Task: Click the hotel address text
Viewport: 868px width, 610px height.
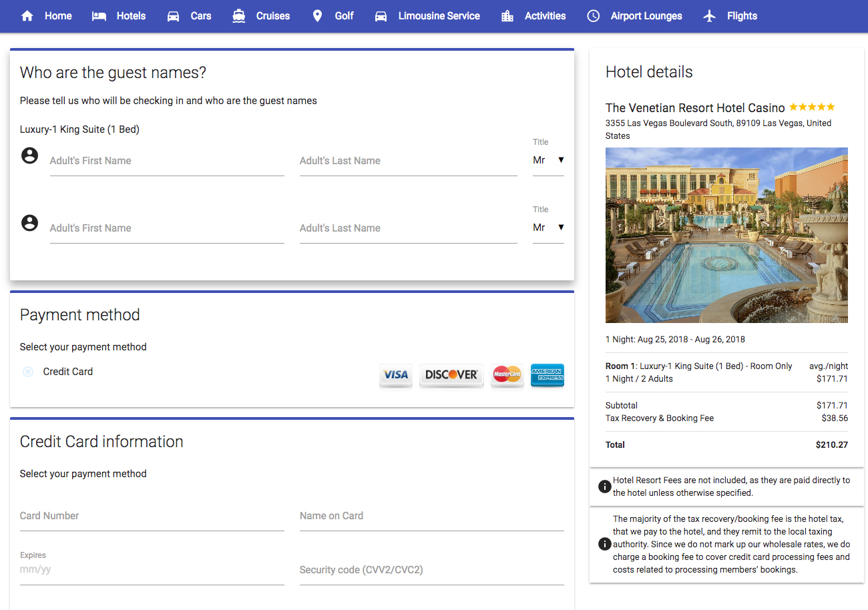Action: (718, 129)
